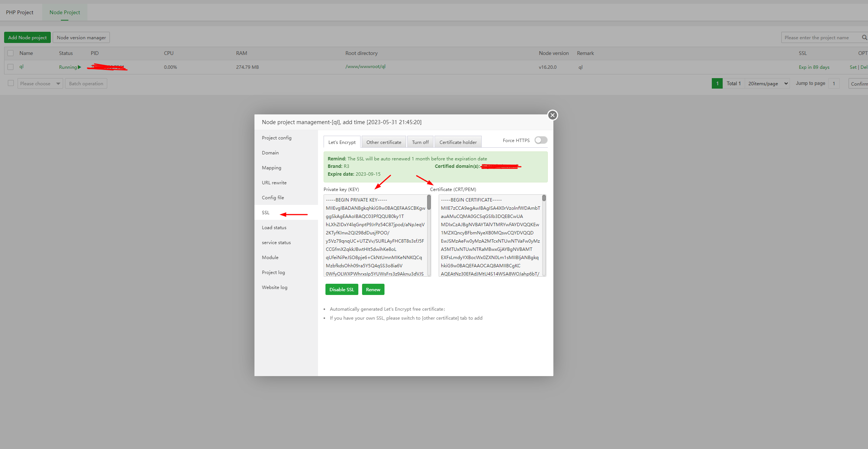
Task: Close the Node project management dialog
Action: click(x=552, y=115)
